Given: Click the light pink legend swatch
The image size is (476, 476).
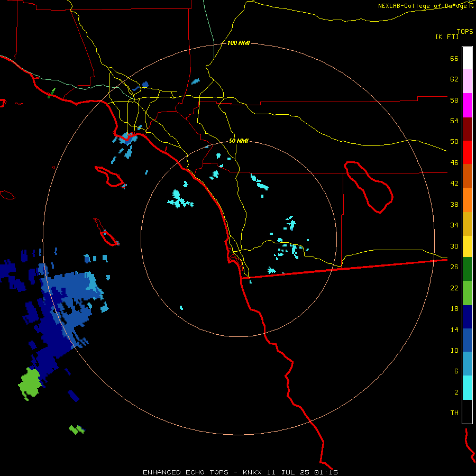Looking at the screenshot, I should 467,81.
